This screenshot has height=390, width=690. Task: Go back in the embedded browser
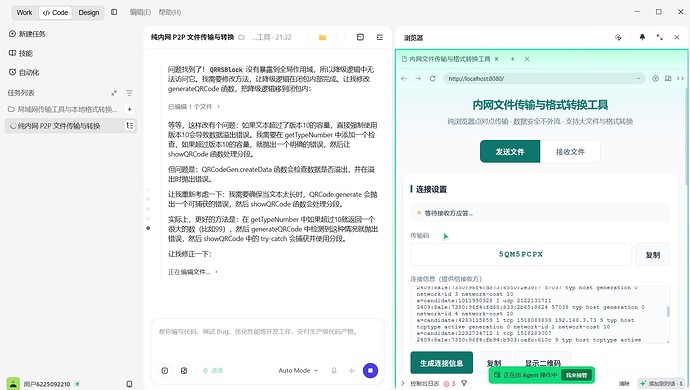404,78
